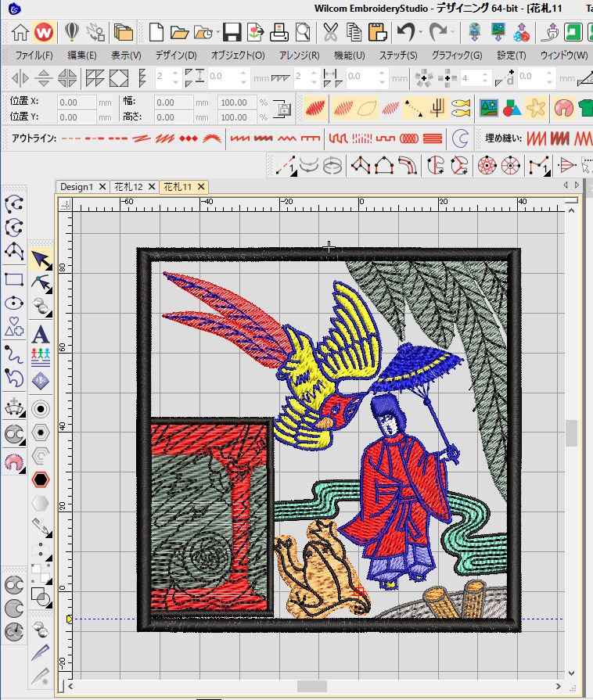The image size is (593, 700).
Task: Select the Rectangle digitizing tool
Action: tap(14, 280)
